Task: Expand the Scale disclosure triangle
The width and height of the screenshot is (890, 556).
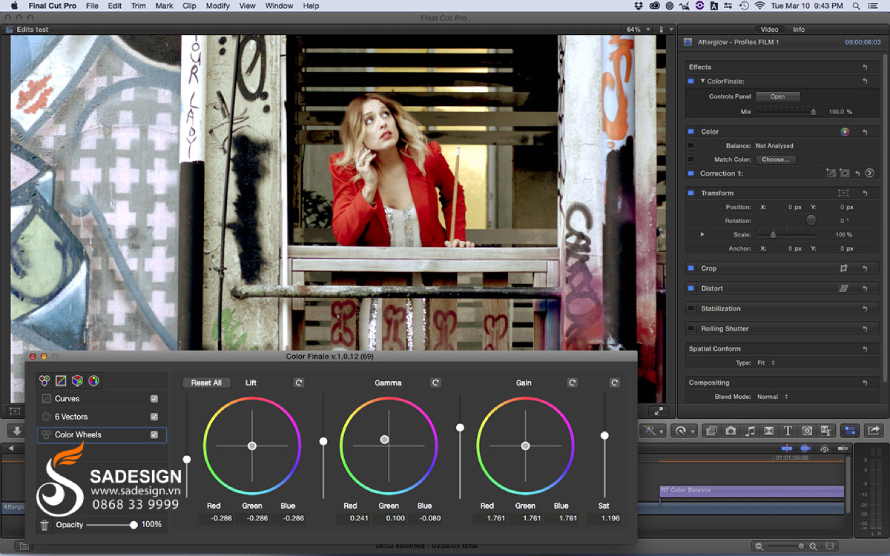Action: pyautogui.click(x=703, y=234)
